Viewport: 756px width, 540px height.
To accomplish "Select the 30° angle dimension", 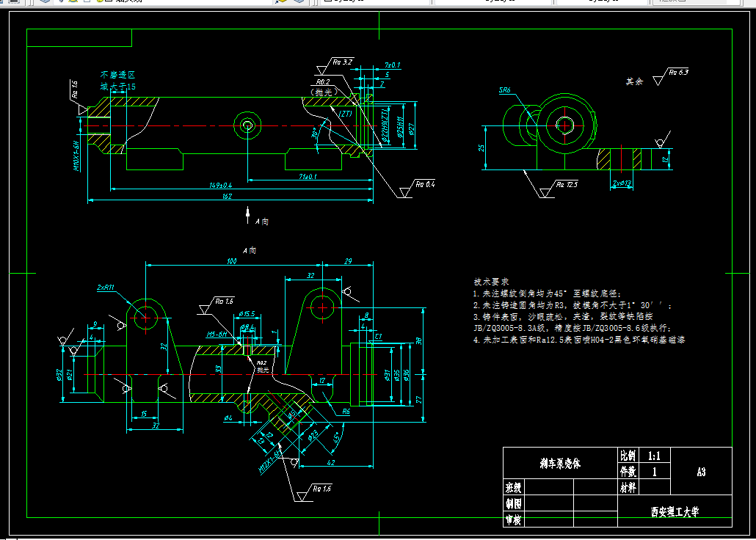I will pos(315,131).
